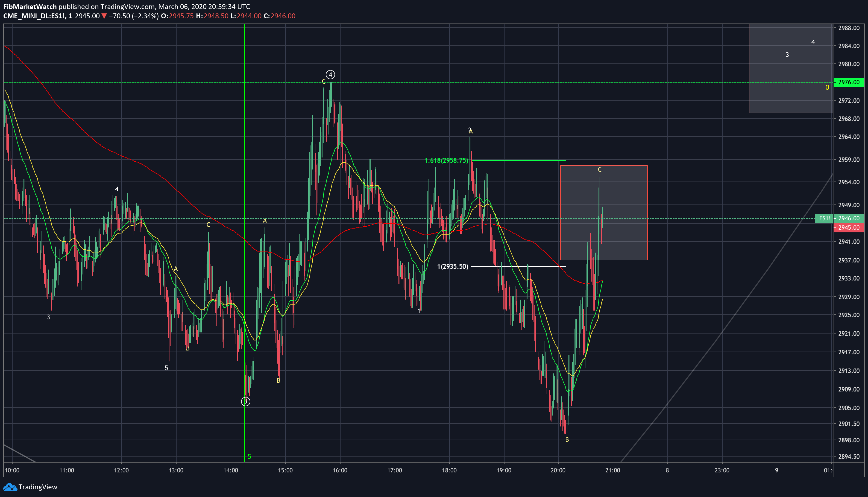The height and width of the screenshot is (497, 868).
Task: Click the 2959.00 price axis label
Action: coord(849,160)
